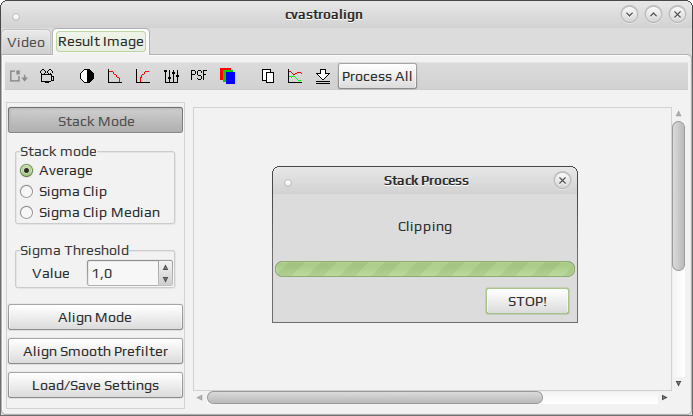Click the Sigma Threshold group label
693x416 pixels.
[x=74, y=250]
